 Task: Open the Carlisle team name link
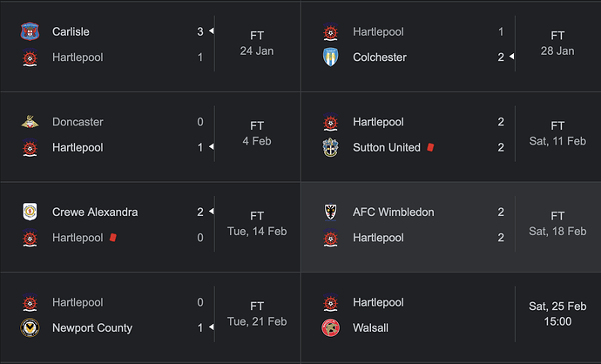pos(71,31)
